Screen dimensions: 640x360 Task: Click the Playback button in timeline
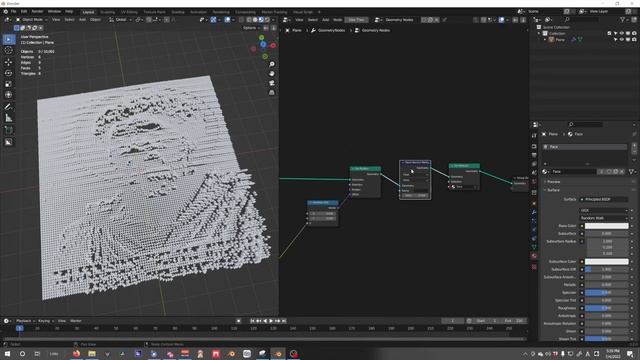(25, 321)
